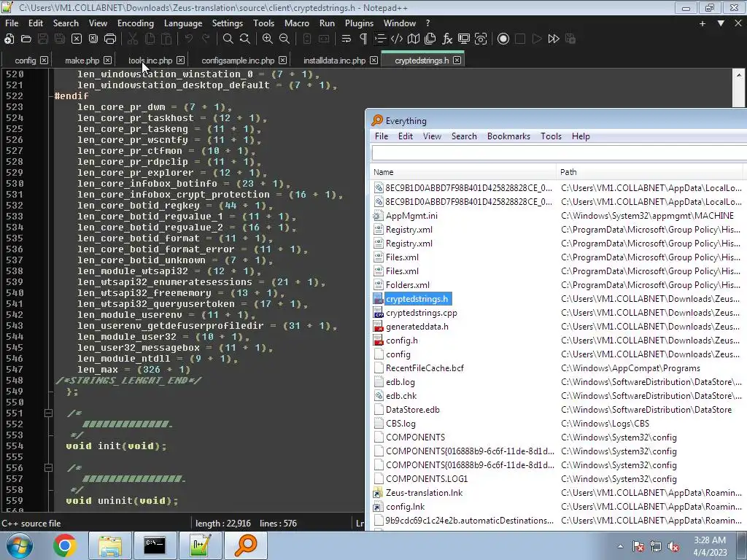Open Everything's Search menu

464,136
